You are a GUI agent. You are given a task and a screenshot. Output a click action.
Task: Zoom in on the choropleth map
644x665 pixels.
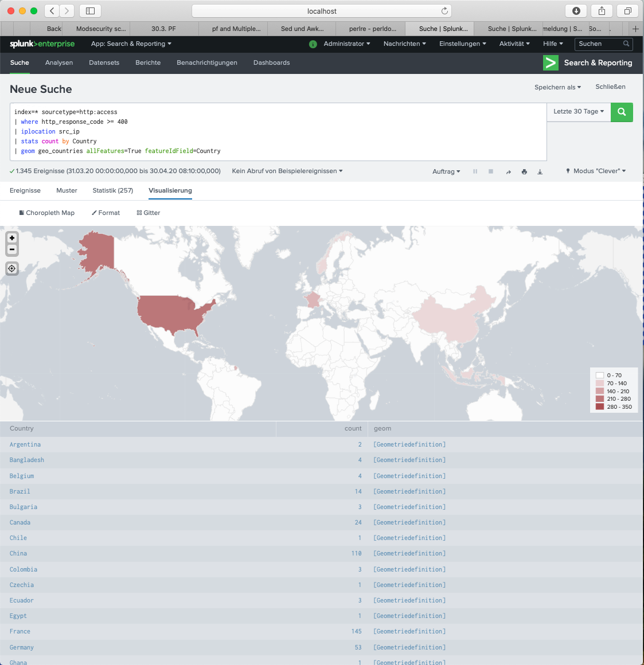(12, 238)
